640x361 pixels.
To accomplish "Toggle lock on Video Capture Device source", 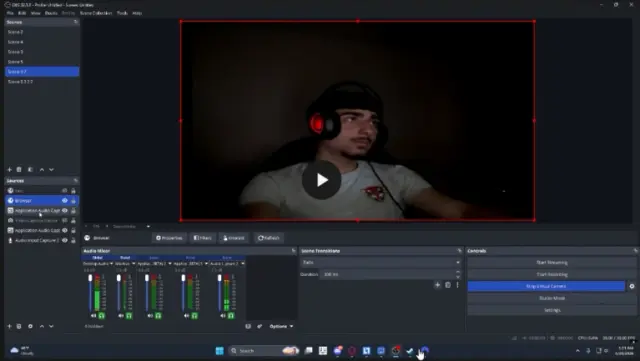I will coord(73,221).
